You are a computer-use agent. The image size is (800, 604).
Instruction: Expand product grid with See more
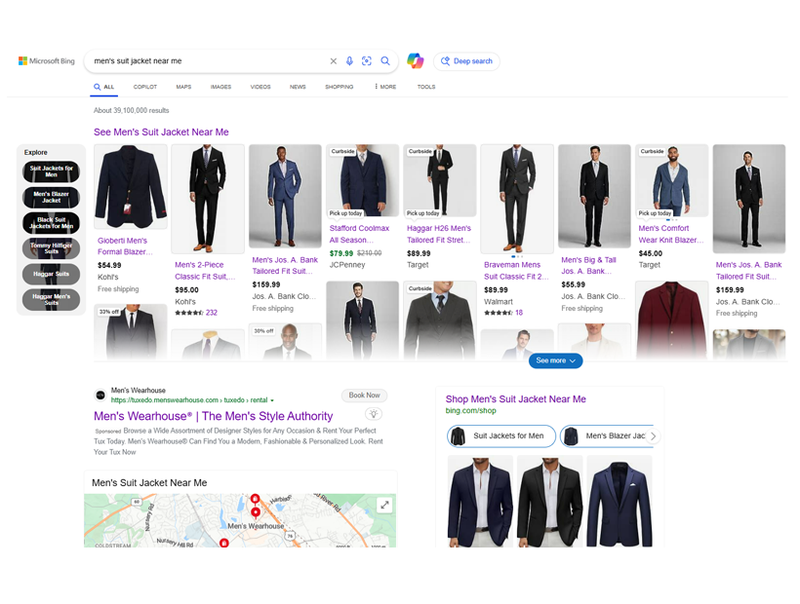pyautogui.click(x=556, y=361)
